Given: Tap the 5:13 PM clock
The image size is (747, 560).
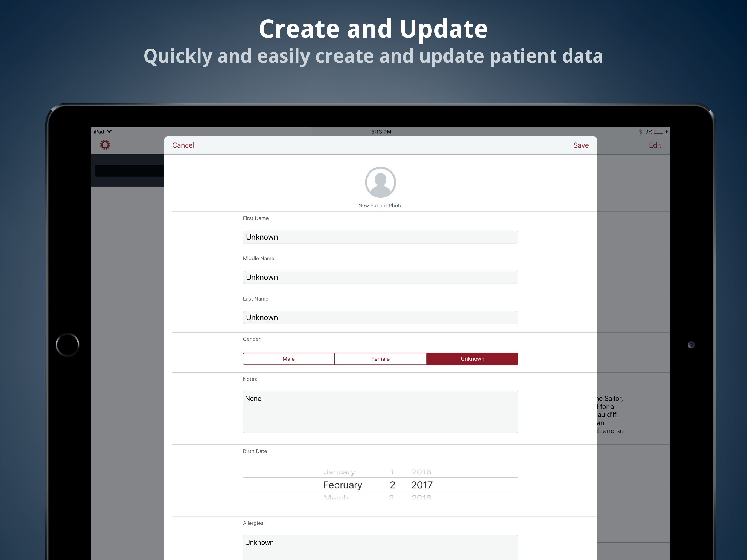Looking at the screenshot, I should click(381, 132).
